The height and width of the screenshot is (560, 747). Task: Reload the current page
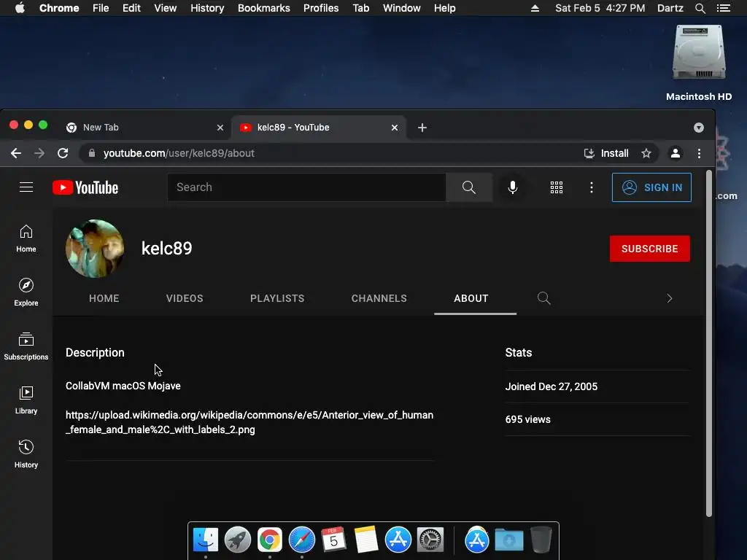tap(63, 153)
